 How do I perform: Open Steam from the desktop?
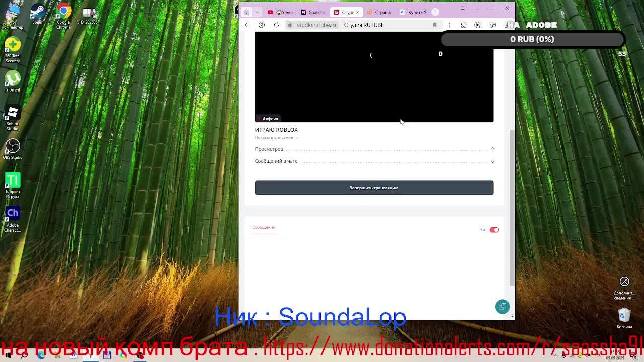tap(38, 14)
